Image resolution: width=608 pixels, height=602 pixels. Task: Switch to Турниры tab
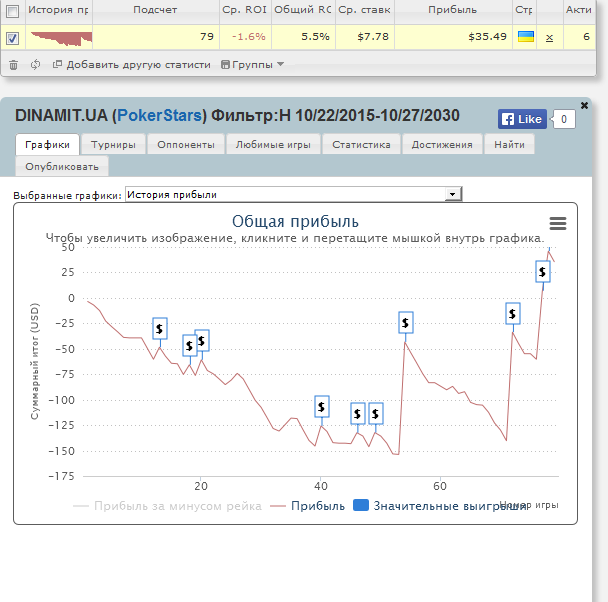click(113, 145)
